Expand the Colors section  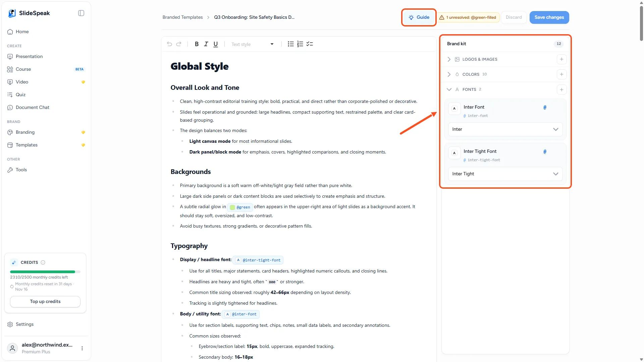click(x=449, y=74)
